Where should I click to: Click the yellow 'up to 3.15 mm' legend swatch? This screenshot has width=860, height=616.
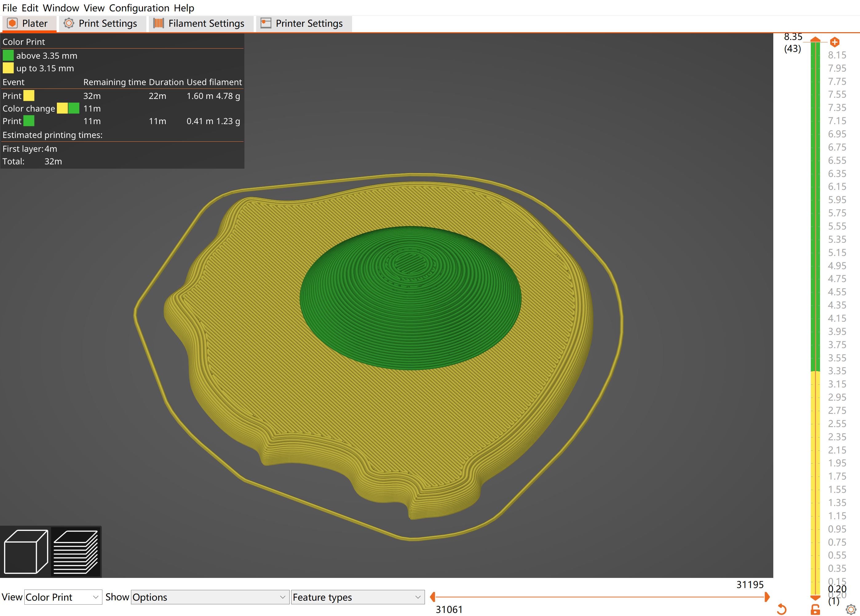coord(8,68)
